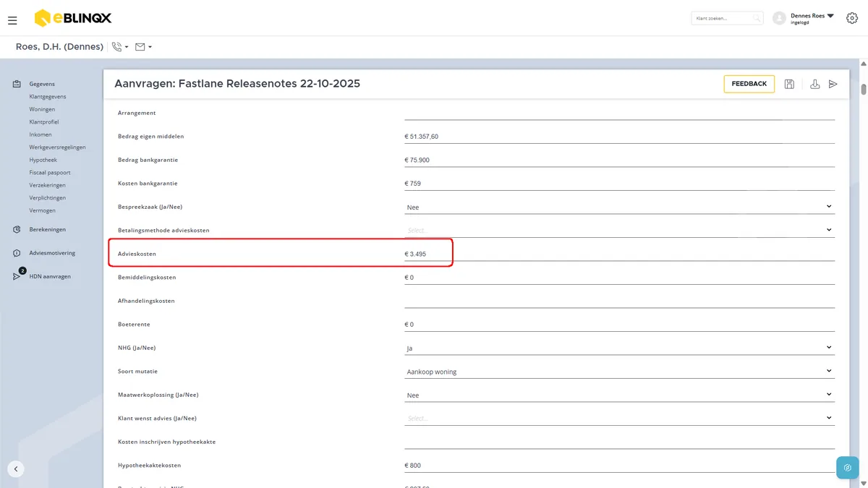
Task: Open Verplichtingen
Action: coord(48,198)
